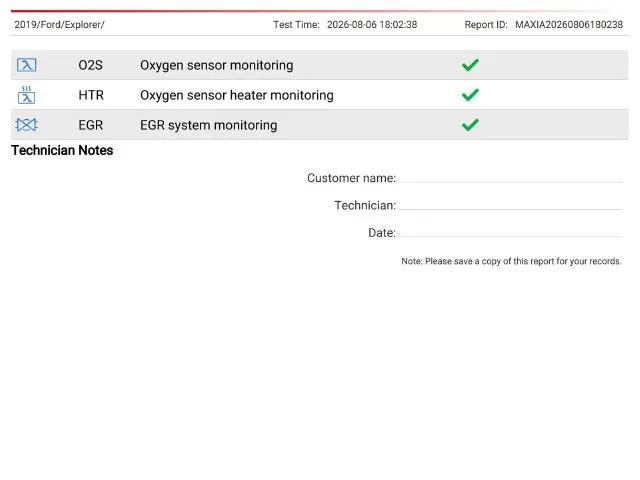Click the 'Customer name:' label
Image resolution: width=640 pixels, height=480 pixels.
coord(351,178)
